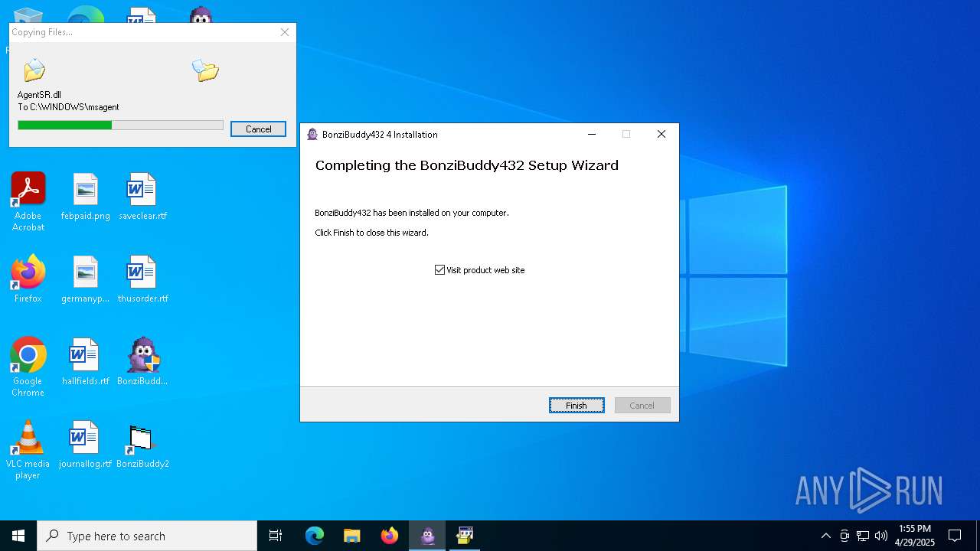This screenshot has height=551, width=980.
Task: Open the Windows Start menu
Action: pos(18,536)
